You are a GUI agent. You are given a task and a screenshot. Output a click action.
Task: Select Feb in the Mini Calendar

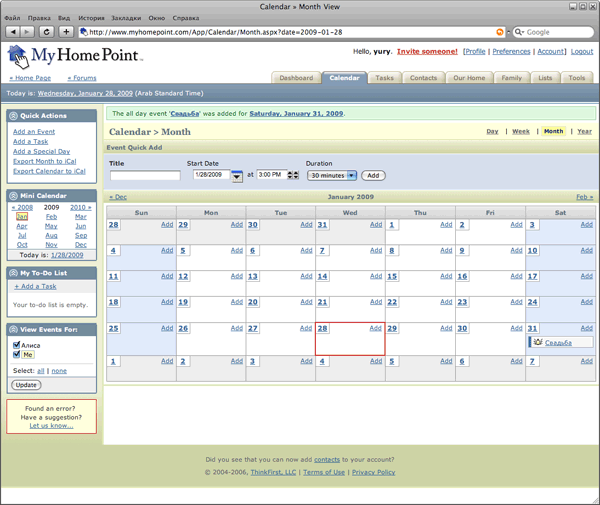51,217
